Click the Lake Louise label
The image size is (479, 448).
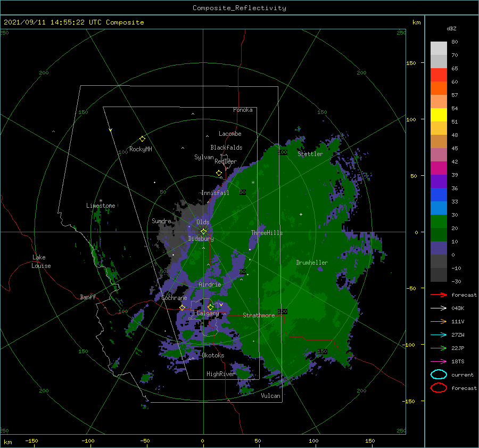click(41, 262)
